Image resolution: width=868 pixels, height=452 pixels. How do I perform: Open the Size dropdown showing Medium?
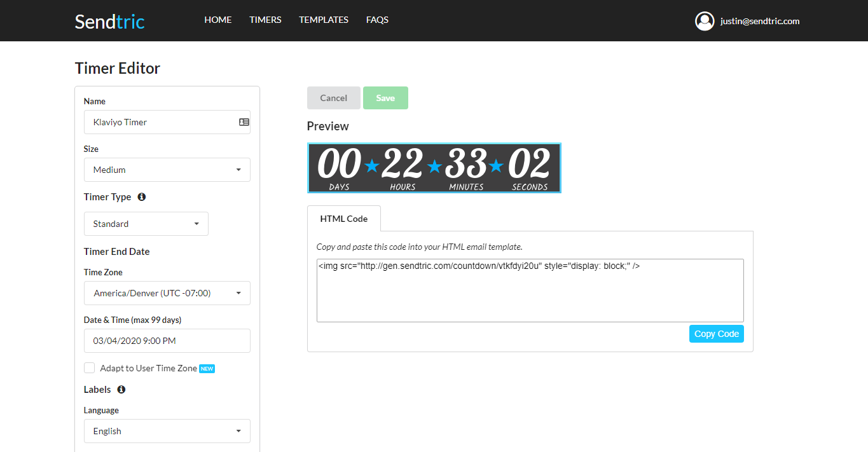pos(167,170)
